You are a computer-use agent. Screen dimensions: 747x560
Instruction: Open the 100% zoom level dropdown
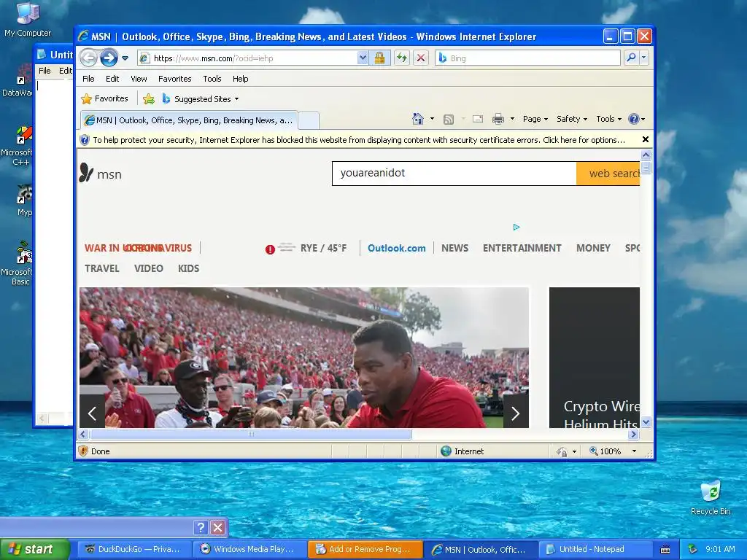point(634,451)
